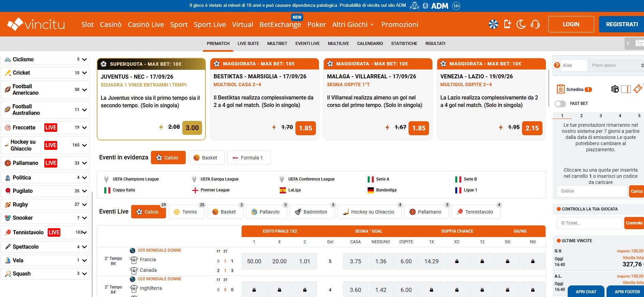Click the locked GG odds for Francia - Canada
Viewport: 644px width, 297px height.
coord(507,261)
